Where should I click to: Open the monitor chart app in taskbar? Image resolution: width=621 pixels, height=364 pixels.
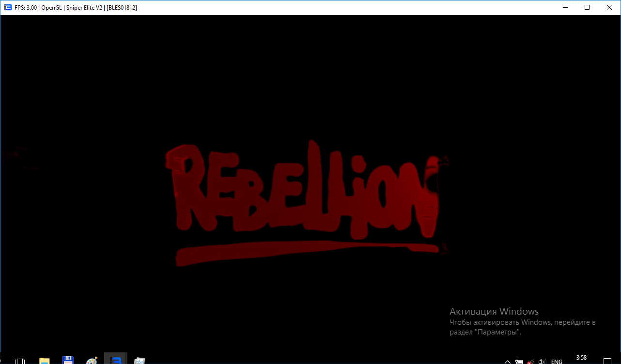(140, 361)
